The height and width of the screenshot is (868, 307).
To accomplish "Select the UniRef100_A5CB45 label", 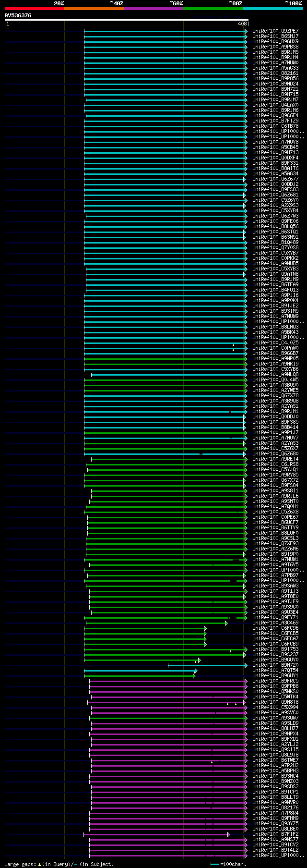I will click(x=275, y=147).
